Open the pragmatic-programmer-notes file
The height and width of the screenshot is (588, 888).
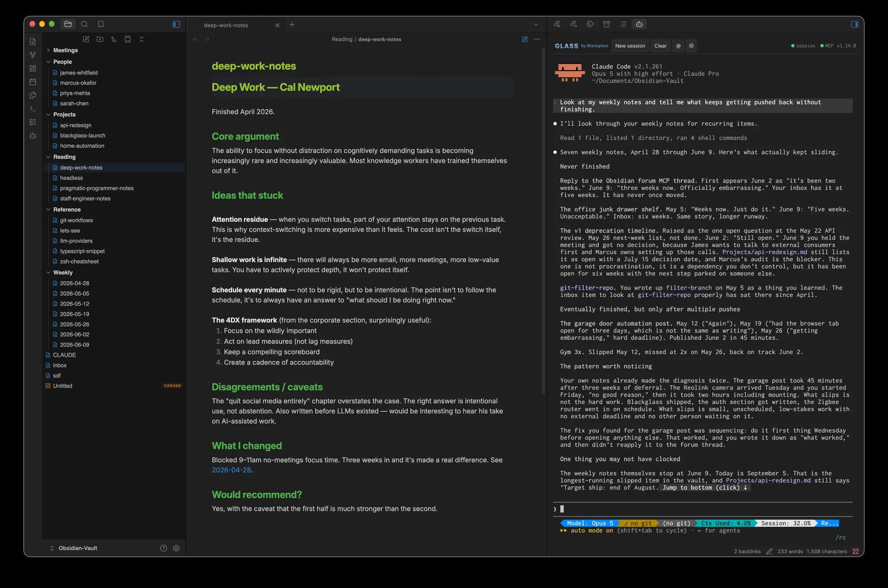97,188
